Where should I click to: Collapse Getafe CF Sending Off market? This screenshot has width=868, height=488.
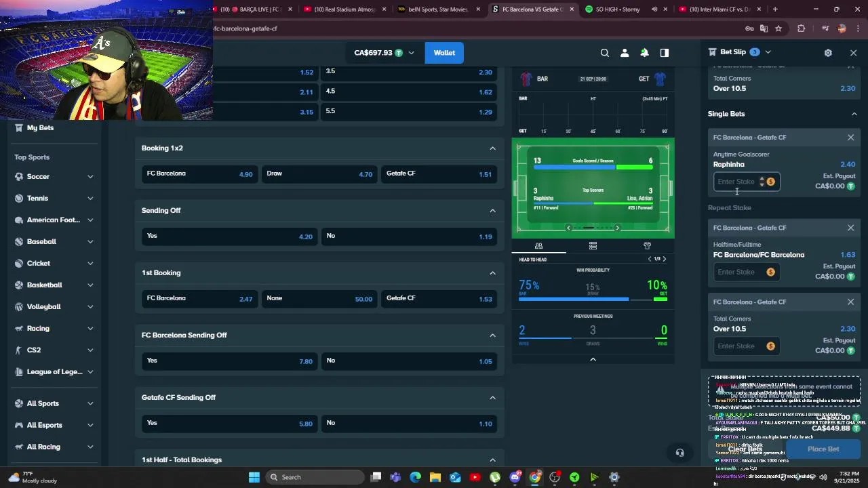pyautogui.click(x=492, y=398)
